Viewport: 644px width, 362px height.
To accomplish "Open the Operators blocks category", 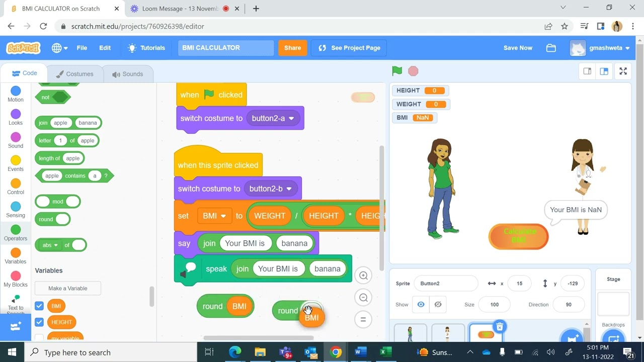I will coord(16,233).
